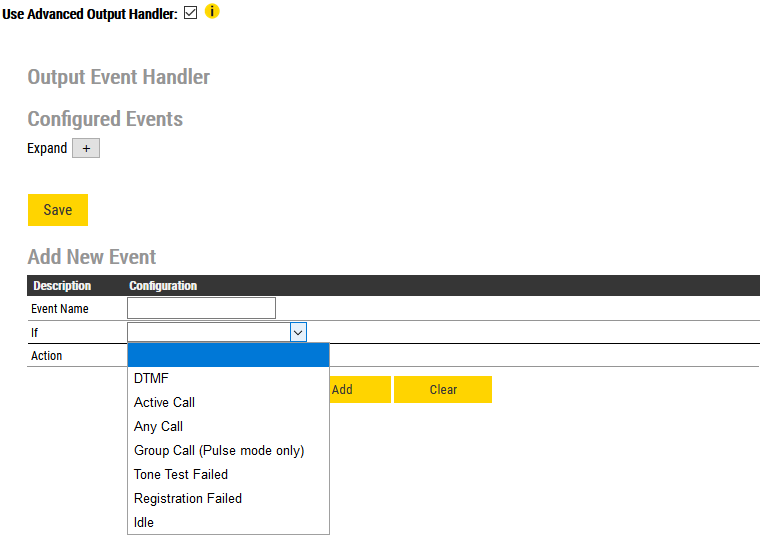This screenshot has width=765, height=548.
Task: Click the yellow info icon
Action: point(212,12)
